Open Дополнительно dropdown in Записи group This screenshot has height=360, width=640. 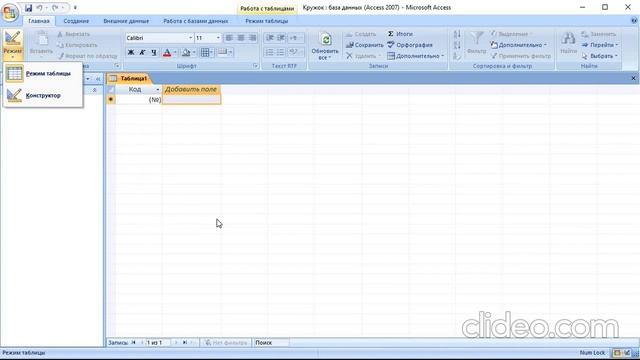[416, 56]
